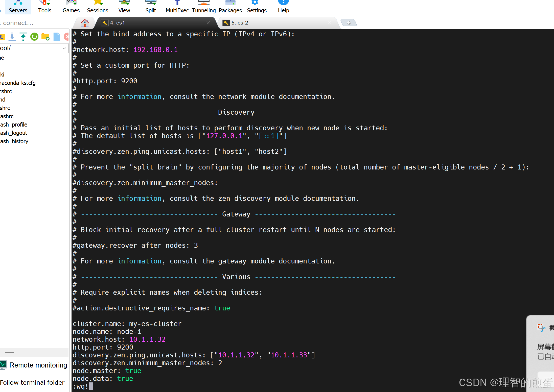The height and width of the screenshot is (392, 554).
Task: Open the Sessions menu
Action: [98, 7]
